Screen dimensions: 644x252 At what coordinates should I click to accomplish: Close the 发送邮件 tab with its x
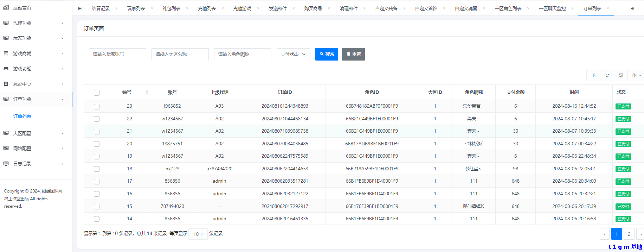pyautogui.click(x=294, y=8)
